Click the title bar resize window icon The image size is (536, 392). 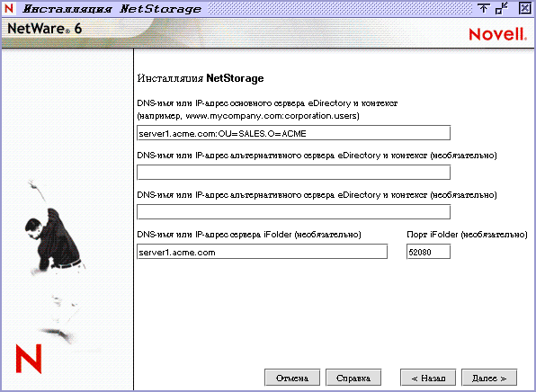[502, 8]
